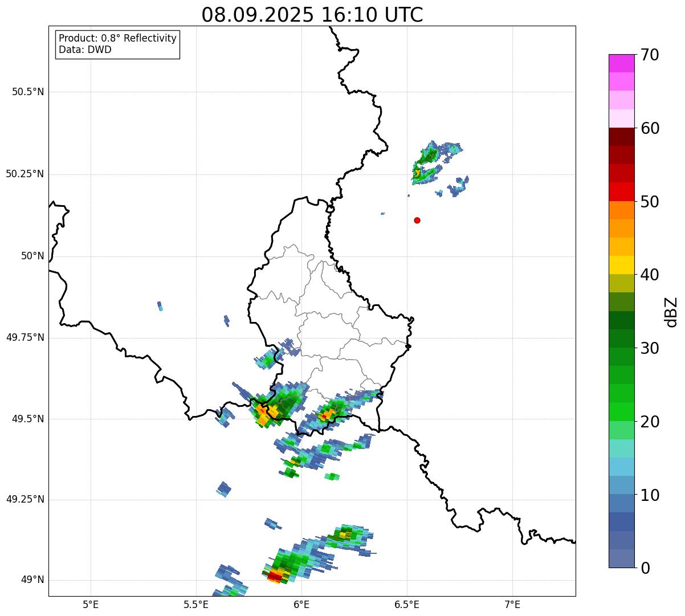The height and width of the screenshot is (616, 685).
Task: Click the magenta top colorbar segment
Action: 622,63
